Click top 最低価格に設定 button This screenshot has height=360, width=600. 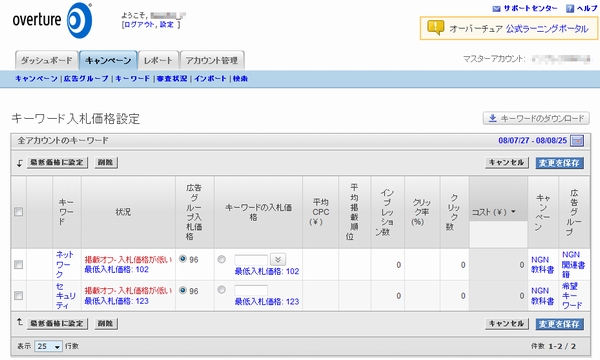(57, 163)
